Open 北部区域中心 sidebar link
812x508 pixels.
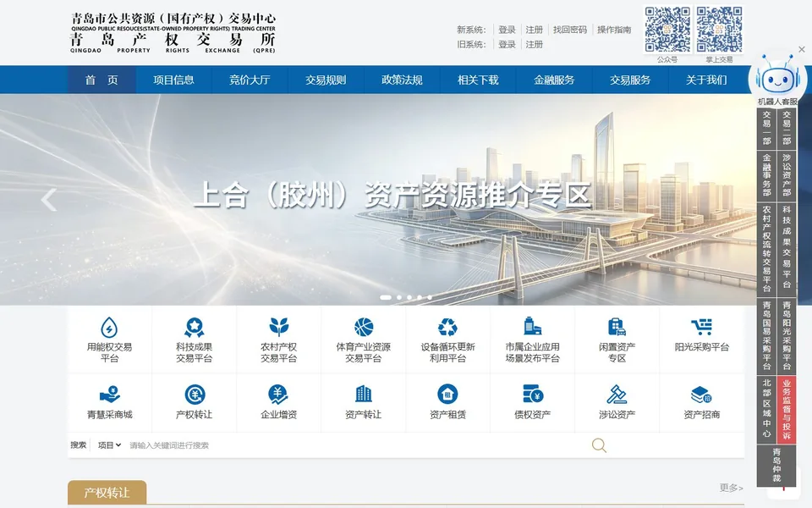[x=767, y=410]
